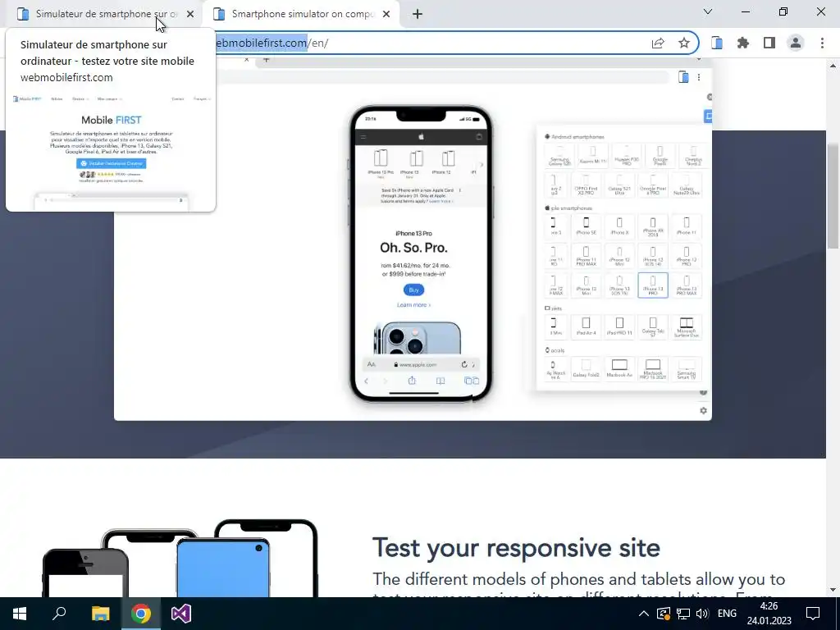The height and width of the screenshot is (630, 840).
Task: Click the simulator icon in demo toolbar
Action: tap(683, 77)
